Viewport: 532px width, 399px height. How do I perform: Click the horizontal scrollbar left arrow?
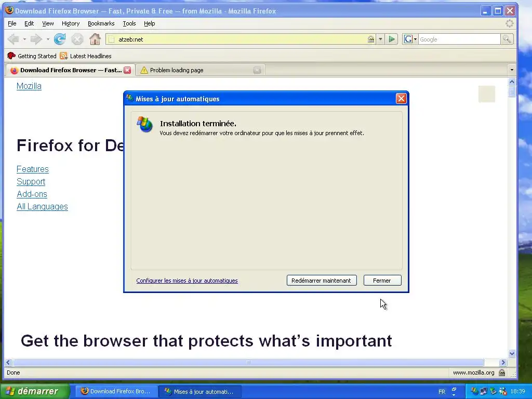tap(8, 362)
